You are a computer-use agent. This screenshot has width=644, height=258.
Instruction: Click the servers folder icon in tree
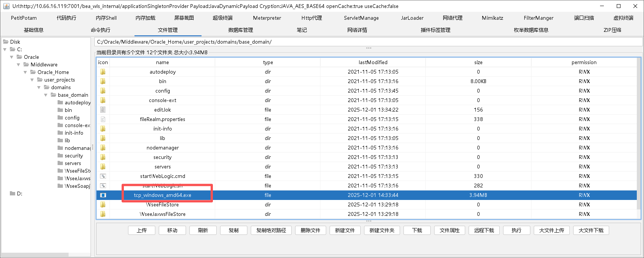[60, 163]
